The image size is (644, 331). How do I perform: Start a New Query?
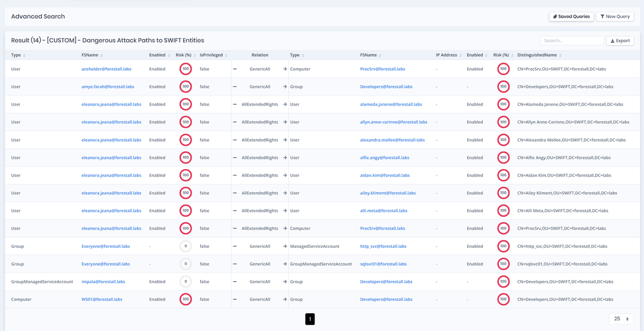[x=615, y=16]
